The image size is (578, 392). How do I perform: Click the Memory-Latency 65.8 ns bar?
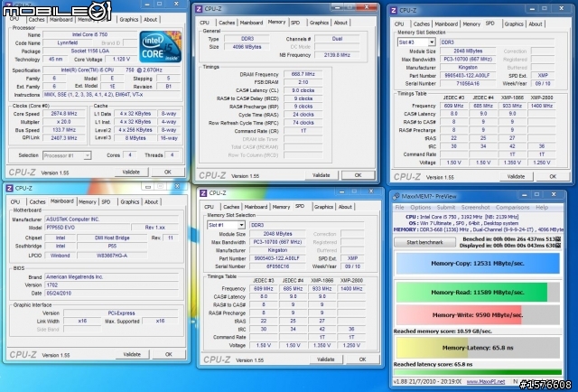point(478,348)
